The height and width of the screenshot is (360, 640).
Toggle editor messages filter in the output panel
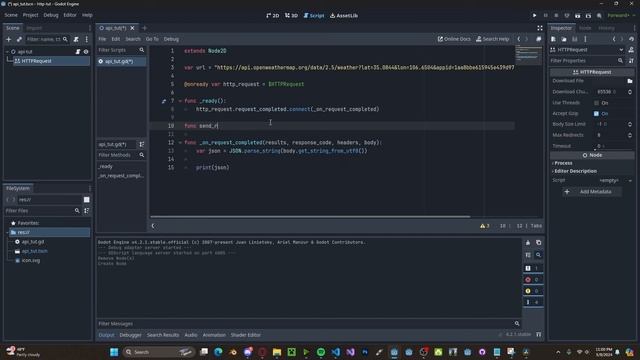(x=533, y=302)
